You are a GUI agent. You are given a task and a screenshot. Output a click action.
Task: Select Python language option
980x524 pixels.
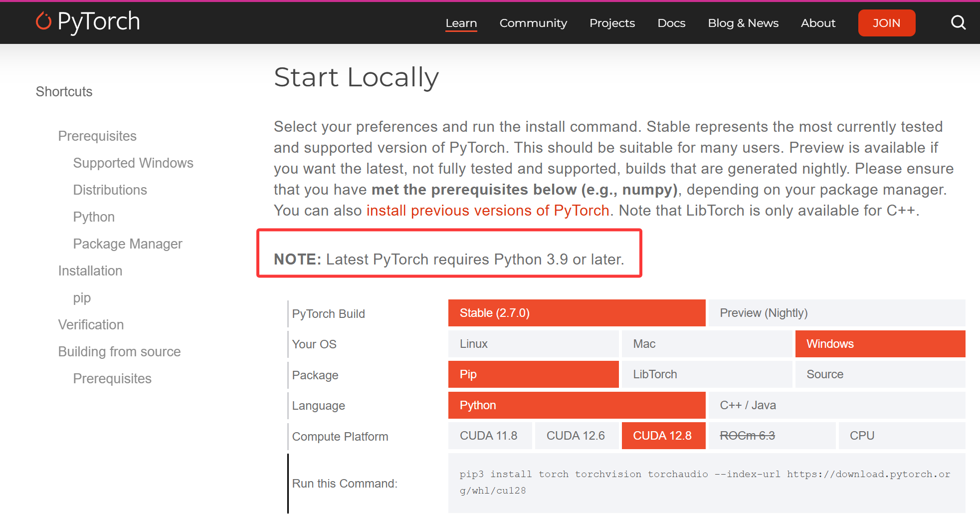tap(577, 405)
